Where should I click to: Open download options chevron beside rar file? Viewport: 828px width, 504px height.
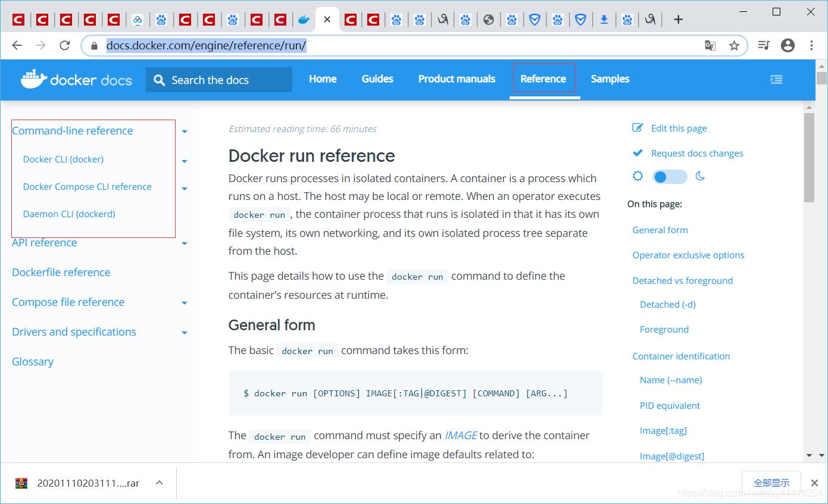point(159,483)
